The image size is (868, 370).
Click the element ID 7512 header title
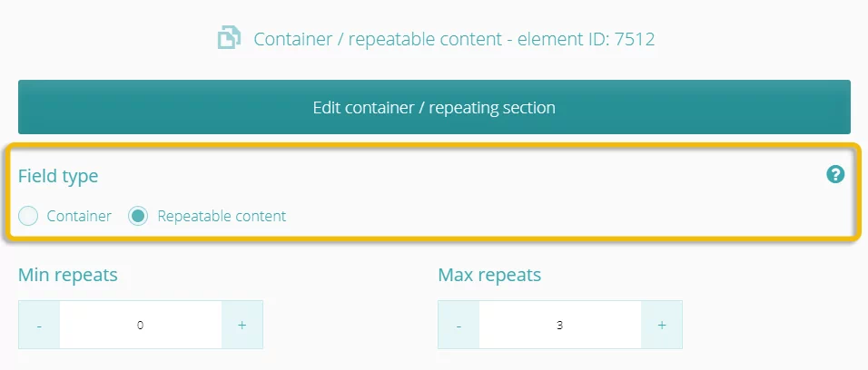point(454,39)
